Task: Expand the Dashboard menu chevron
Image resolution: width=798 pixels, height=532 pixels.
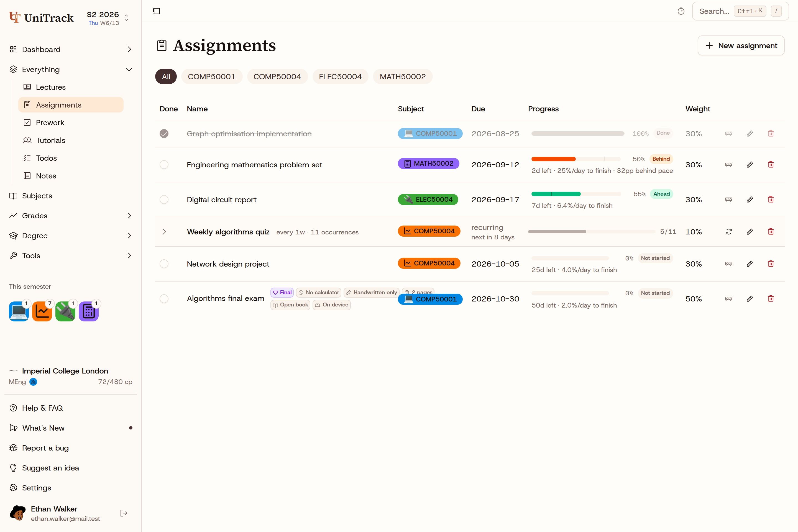Action: [129, 50]
